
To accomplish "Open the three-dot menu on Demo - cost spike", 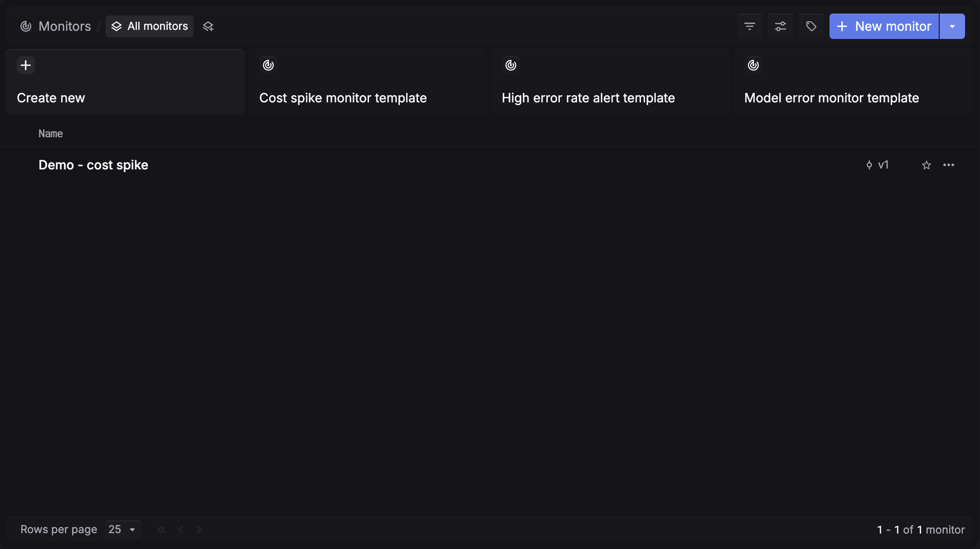I will pyautogui.click(x=949, y=165).
